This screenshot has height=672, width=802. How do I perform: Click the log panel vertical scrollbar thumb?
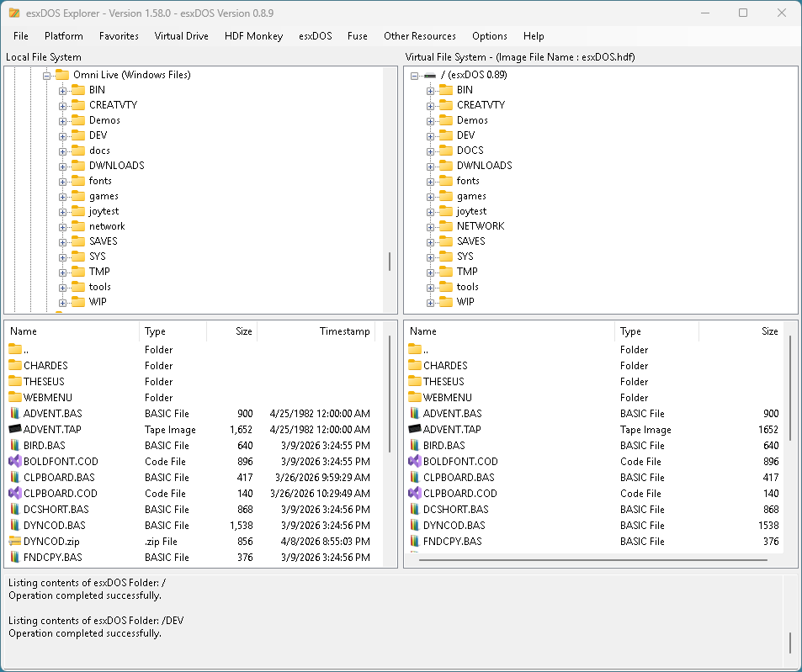coord(790,643)
